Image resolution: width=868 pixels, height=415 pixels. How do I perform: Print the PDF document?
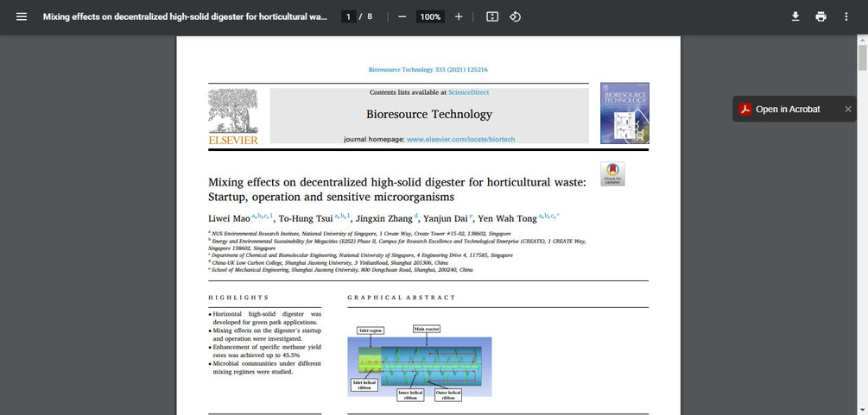(x=821, y=16)
